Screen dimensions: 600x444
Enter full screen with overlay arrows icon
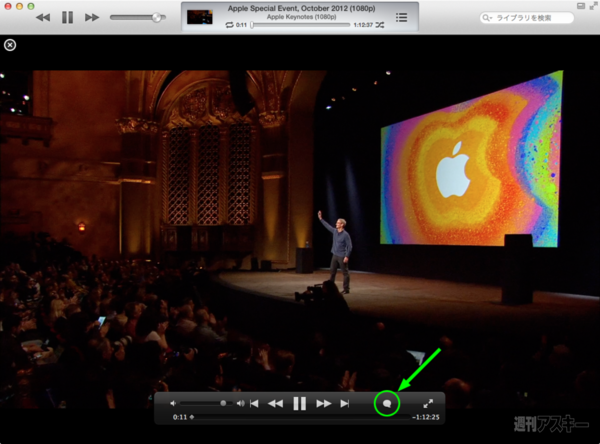tap(428, 403)
